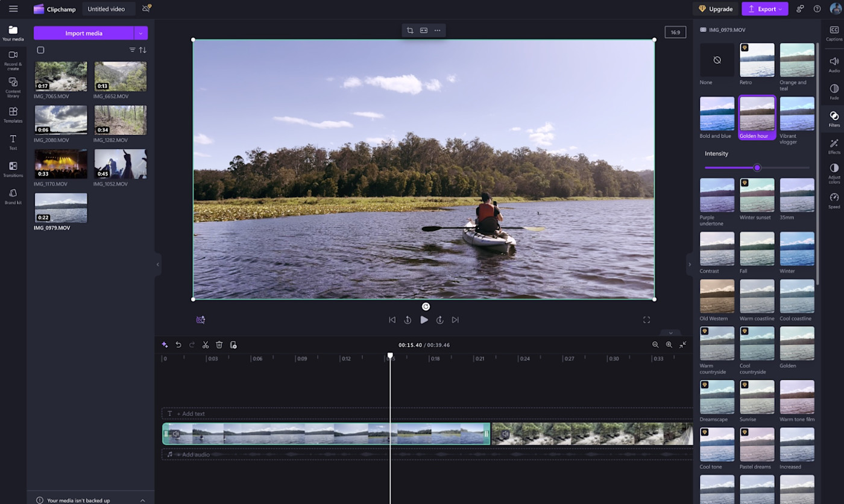Open the Audio properties panel

pos(834,65)
